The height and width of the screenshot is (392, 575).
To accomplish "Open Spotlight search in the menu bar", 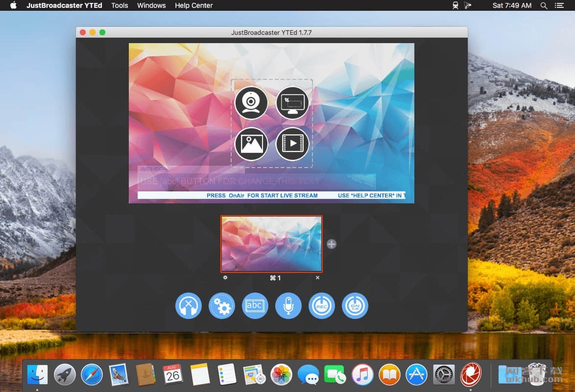I will pyautogui.click(x=544, y=5).
